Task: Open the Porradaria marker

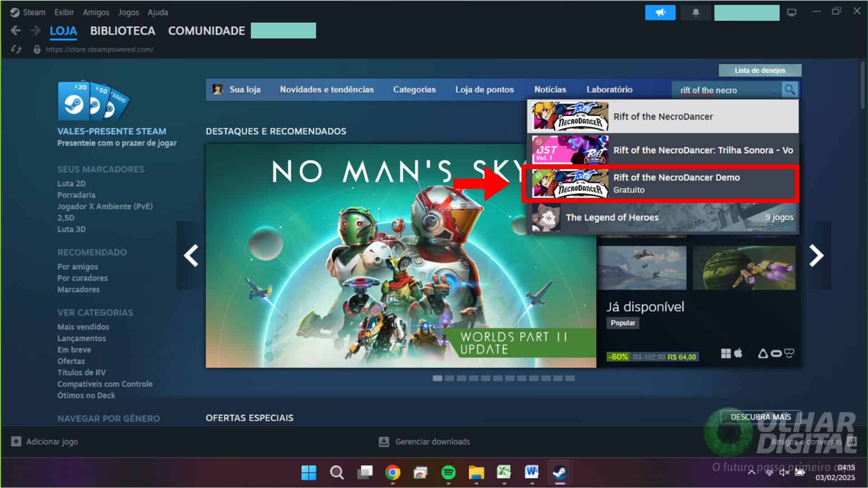Action: pyautogui.click(x=76, y=195)
